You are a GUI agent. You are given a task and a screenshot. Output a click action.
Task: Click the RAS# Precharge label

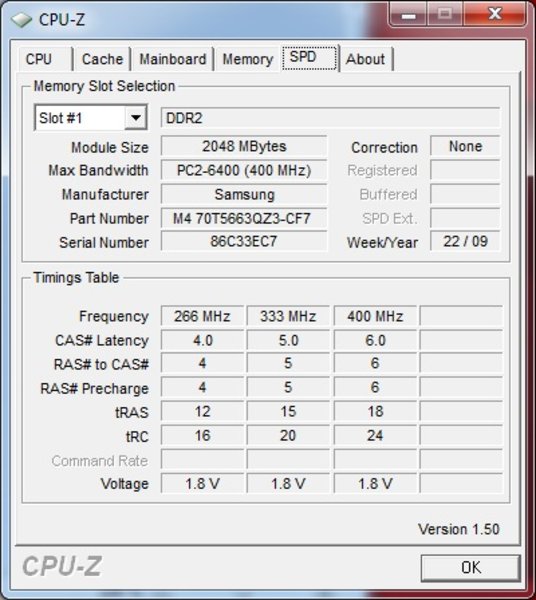click(94, 388)
